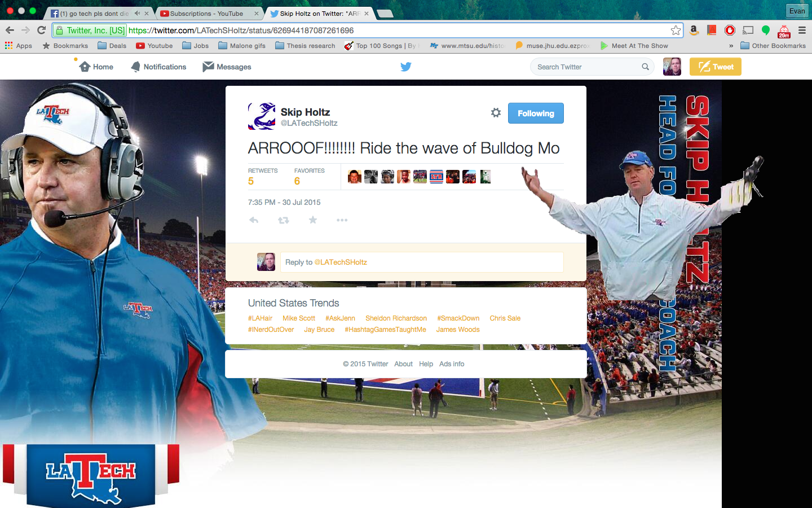Open the more options ellipsis on the tweet

tap(342, 220)
